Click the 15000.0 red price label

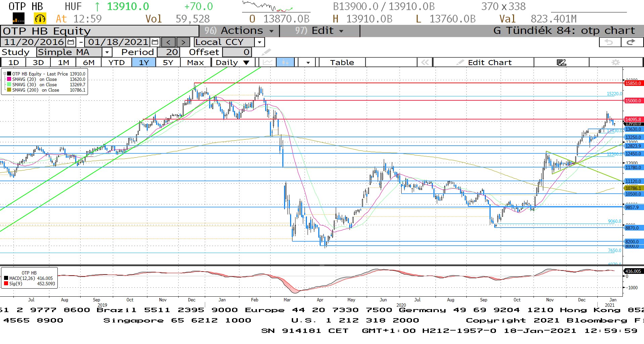[633, 101]
